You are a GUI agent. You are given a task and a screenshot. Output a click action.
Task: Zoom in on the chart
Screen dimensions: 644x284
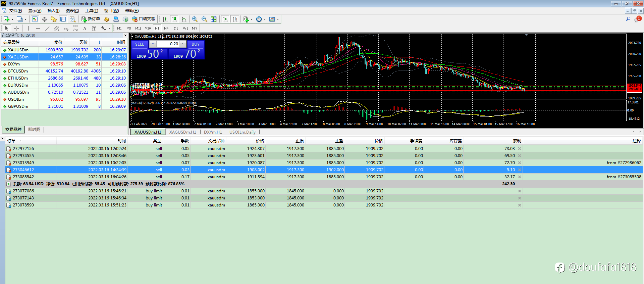point(195,19)
